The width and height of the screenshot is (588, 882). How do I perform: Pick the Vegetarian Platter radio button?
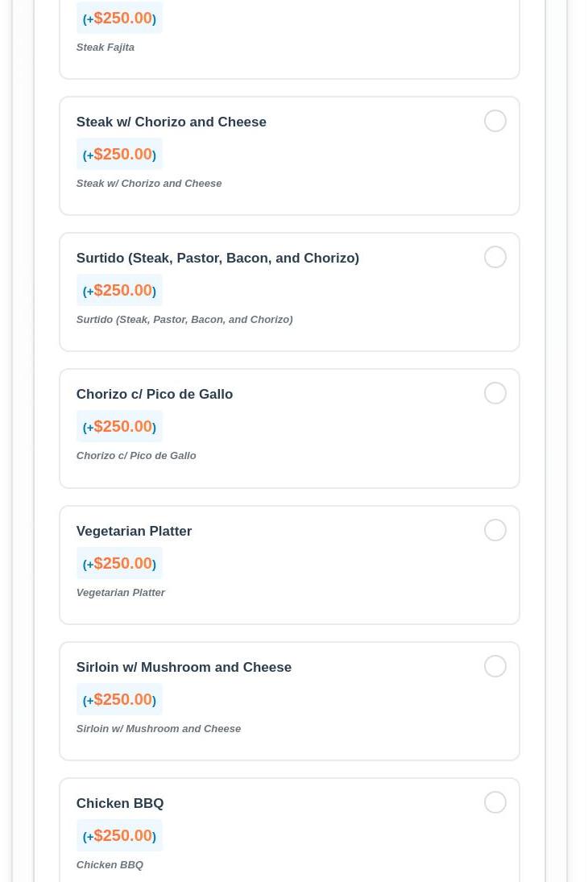[x=495, y=530]
